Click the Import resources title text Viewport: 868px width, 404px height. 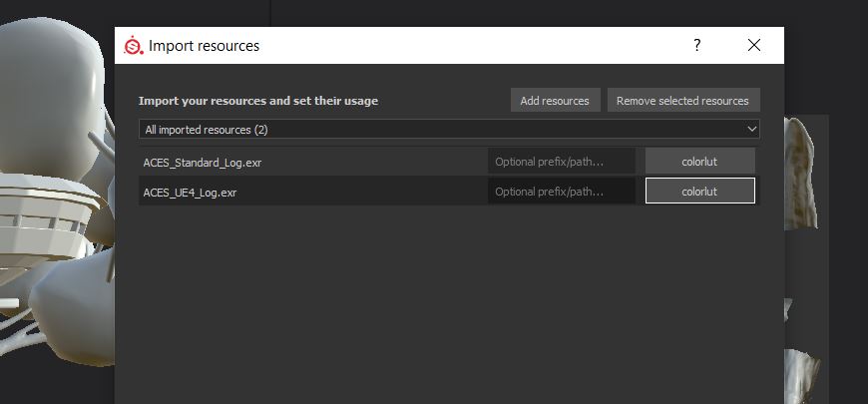pyautogui.click(x=204, y=45)
